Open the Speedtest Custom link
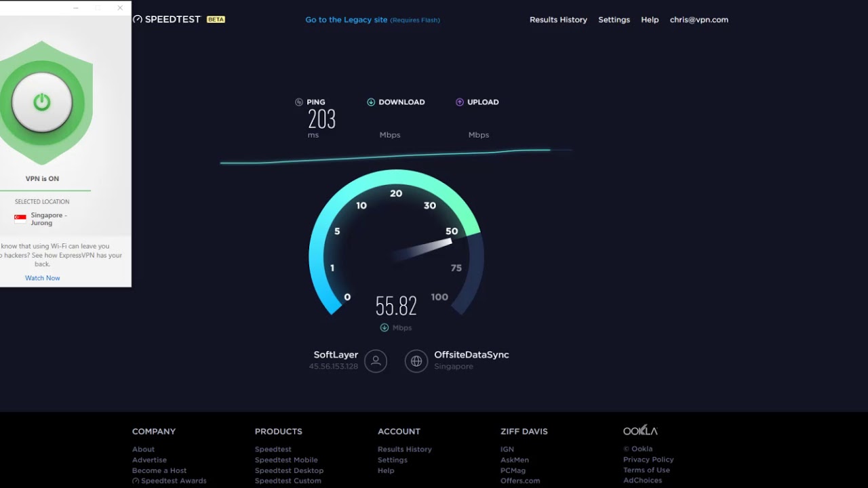 tap(288, 481)
